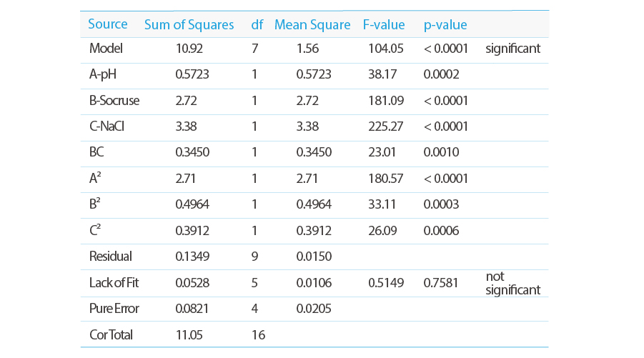Select the 'not significant' note
Viewport: 644px width, 358px height.
pos(512,283)
